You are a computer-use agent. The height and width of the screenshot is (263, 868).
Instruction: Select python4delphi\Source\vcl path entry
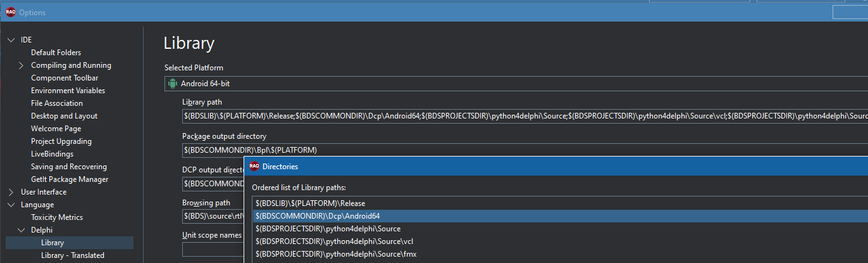click(x=560, y=241)
